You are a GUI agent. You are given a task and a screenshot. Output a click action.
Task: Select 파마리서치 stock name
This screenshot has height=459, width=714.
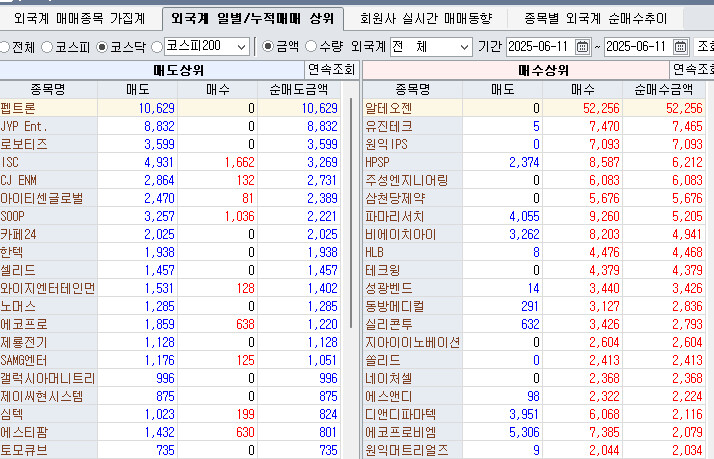[395, 216]
